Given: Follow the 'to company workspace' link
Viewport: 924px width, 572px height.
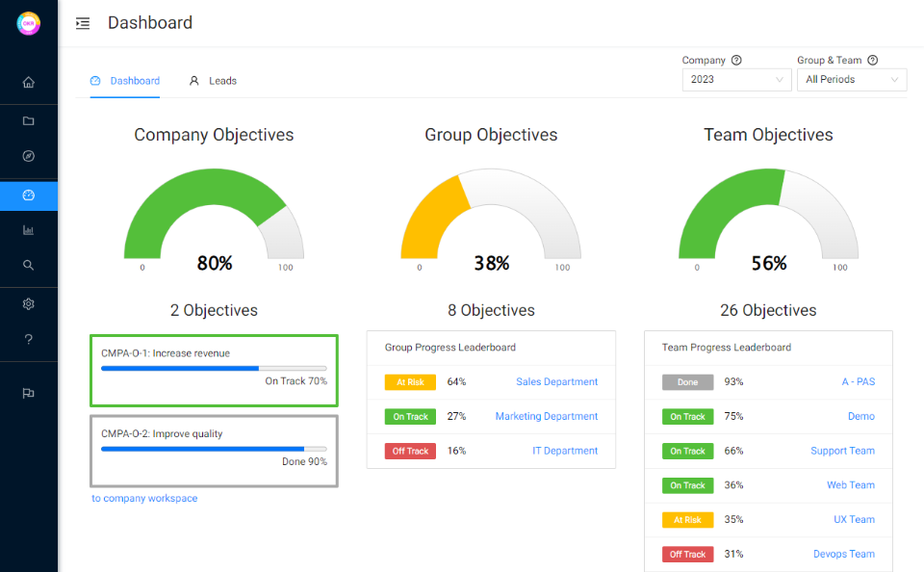Looking at the screenshot, I should [x=144, y=499].
